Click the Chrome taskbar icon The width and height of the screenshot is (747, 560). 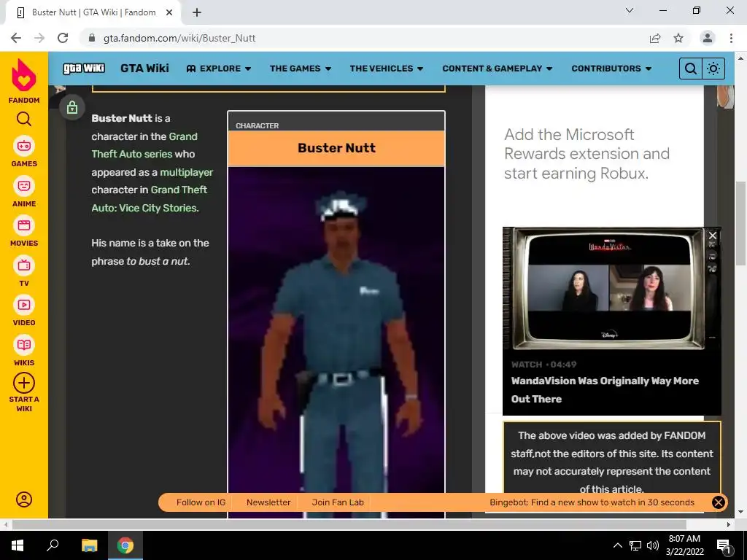(x=125, y=545)
